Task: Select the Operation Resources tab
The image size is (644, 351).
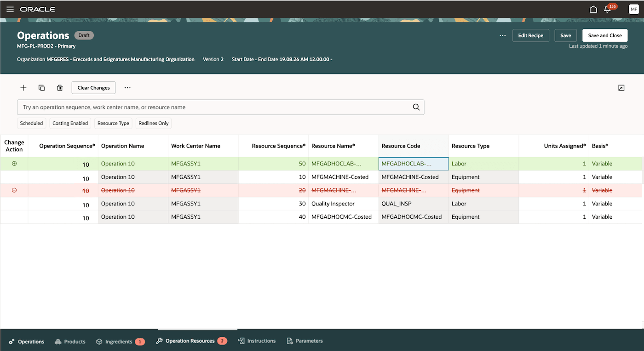Action: [x=191, y=341]
